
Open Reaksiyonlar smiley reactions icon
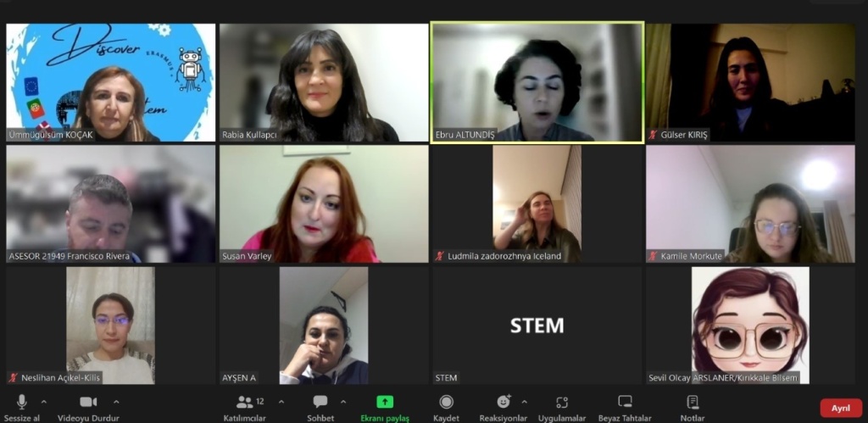click(504, 402)
